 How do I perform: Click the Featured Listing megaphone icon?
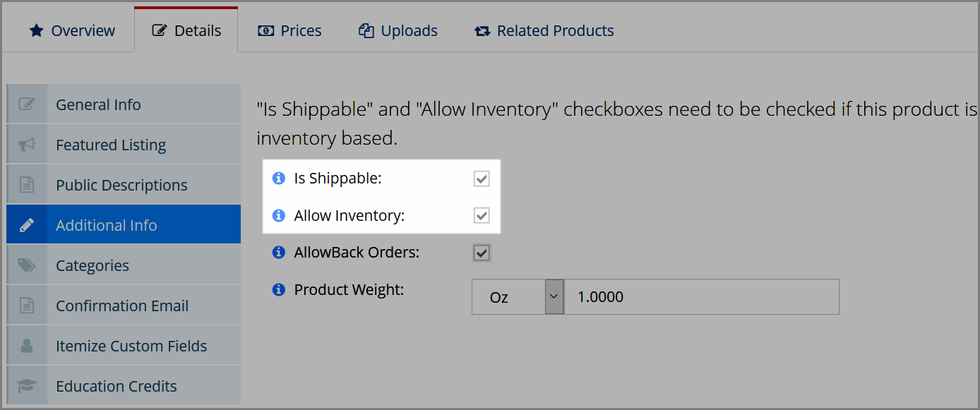pyautogui.click(x=27, y=145)
